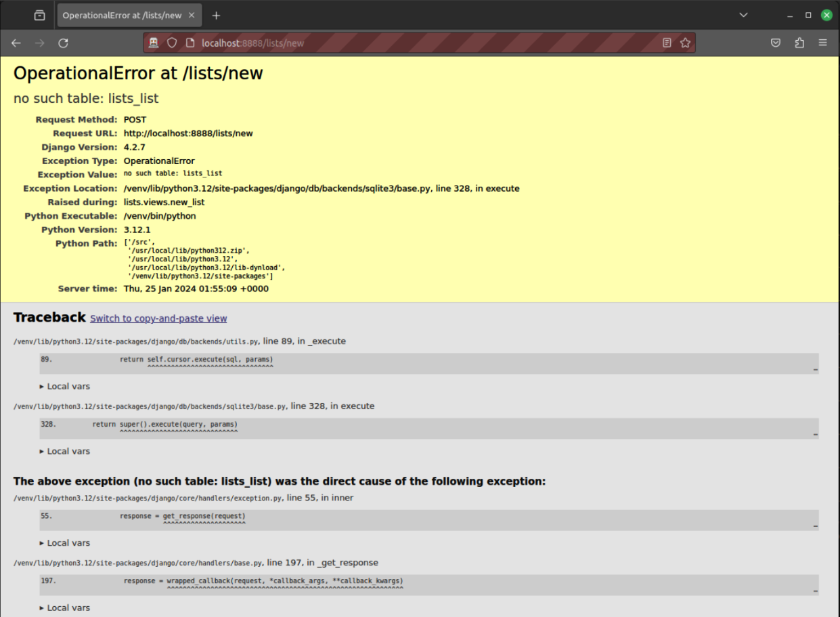Toggle reader view in the address bar
Viewport: 840px width, 617px height.
click(x=667, y=43)
